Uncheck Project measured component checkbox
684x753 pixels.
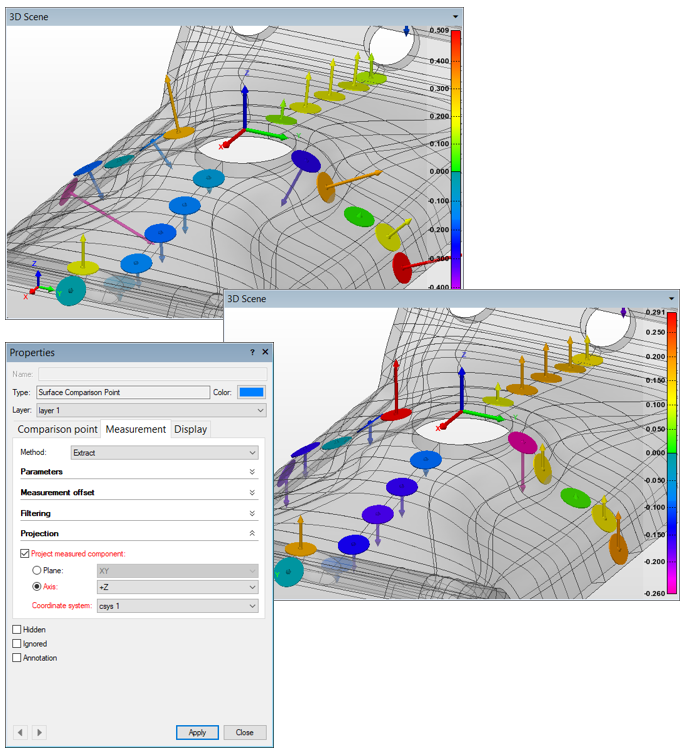pyautogui.click(x=25, y=554)
